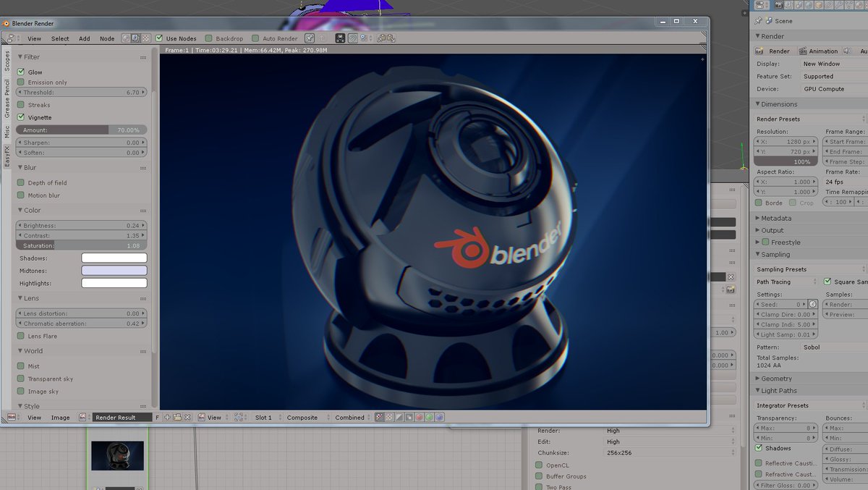Collapse the Blur panel
868x490 pixels.
tap(20, 167)
